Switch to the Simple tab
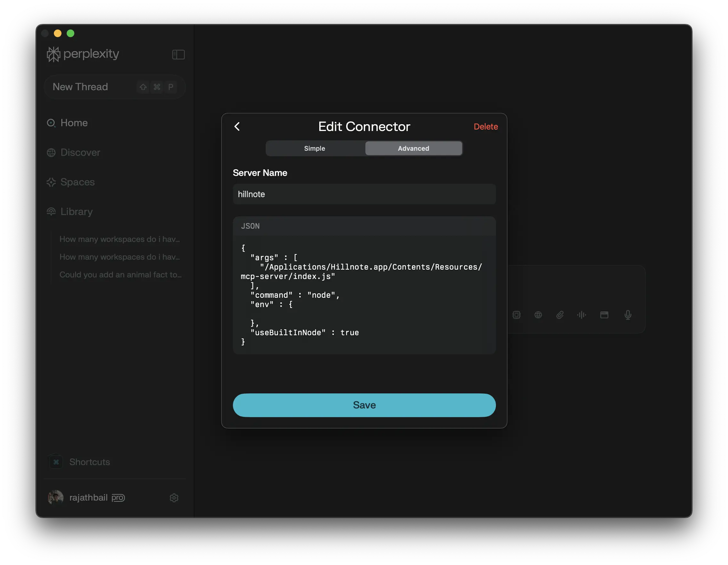Image resolution: width=728 pixels, height=565 pixels. point(315,148)
